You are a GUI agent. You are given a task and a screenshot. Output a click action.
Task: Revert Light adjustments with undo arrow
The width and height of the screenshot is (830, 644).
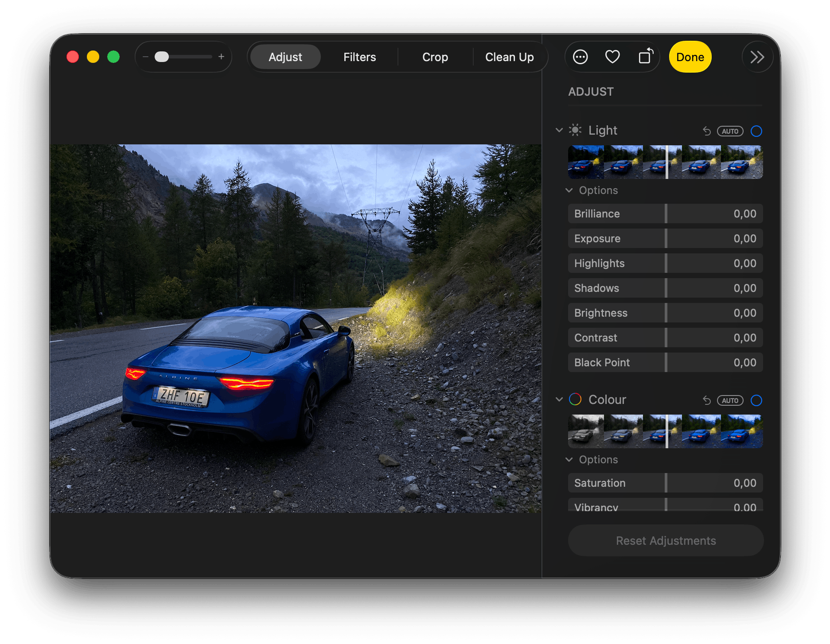click(x=707, y=131)
